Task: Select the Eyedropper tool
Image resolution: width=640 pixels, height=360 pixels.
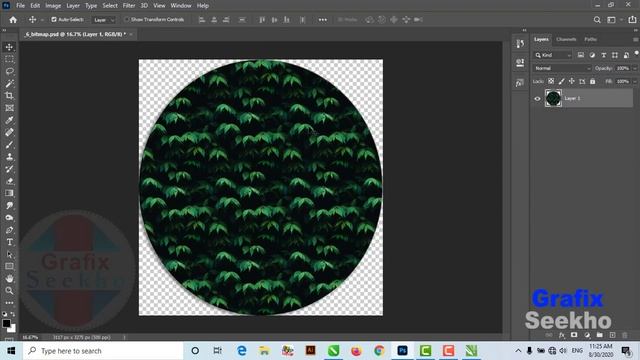Action: click(9, 120)
